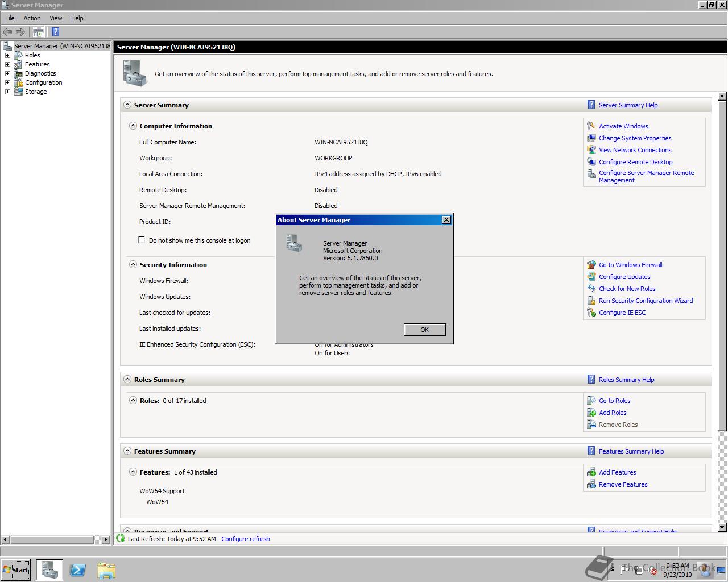This screenshot has height=582, width=728.
Task: Click computer name value WIN-NCAI9521J8Q
Action: coord(341,142)
